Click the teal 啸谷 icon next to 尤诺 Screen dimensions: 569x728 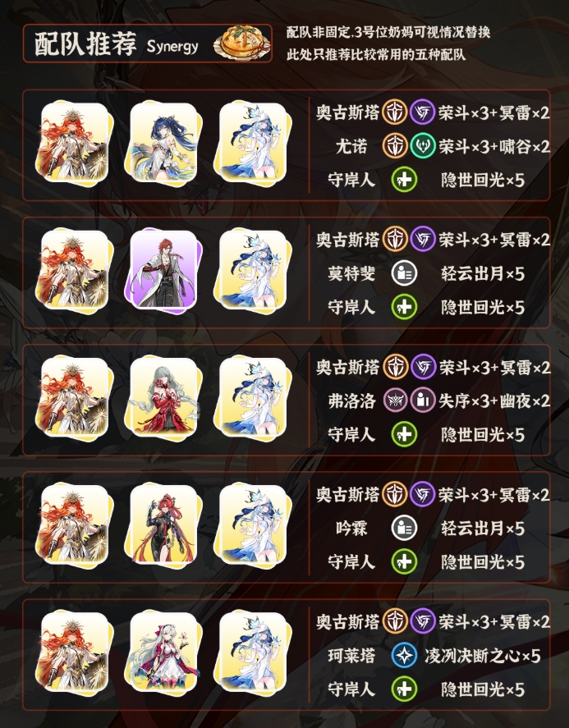(422, 146)
